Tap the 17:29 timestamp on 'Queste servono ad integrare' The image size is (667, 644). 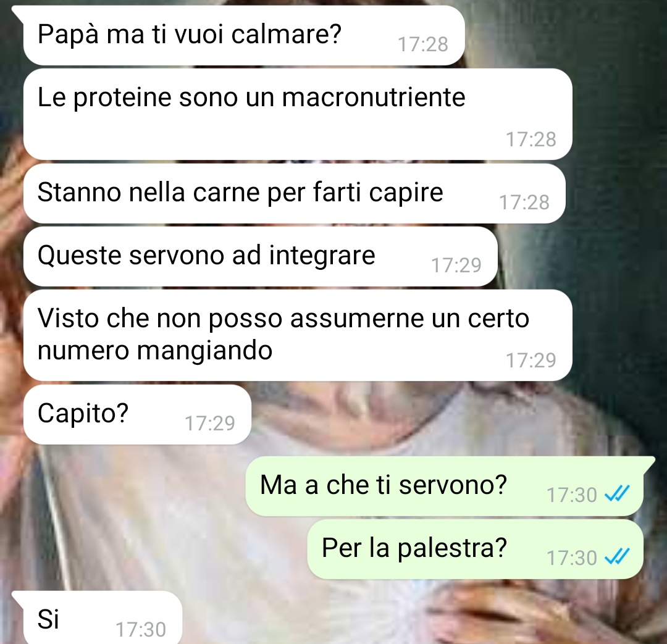(456, 266)
